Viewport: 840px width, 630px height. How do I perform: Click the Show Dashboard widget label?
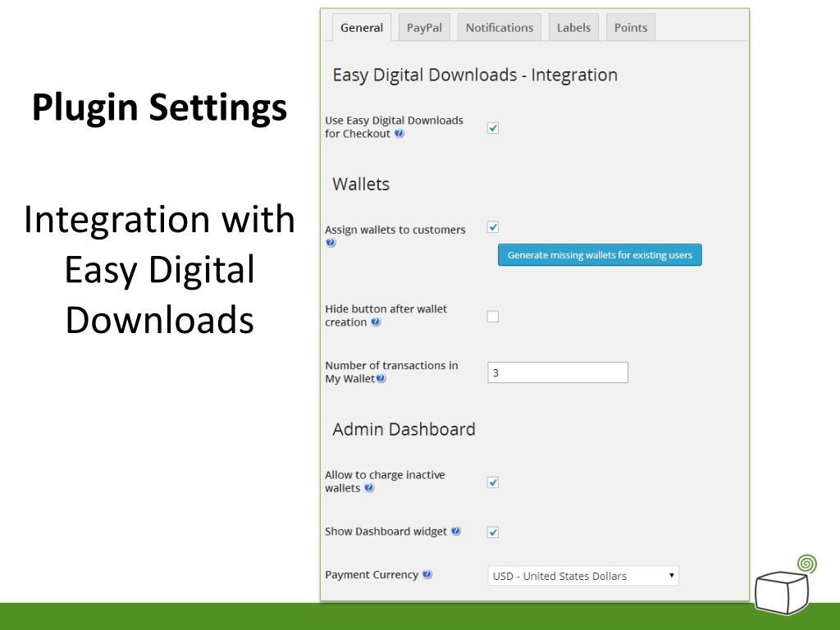click(386, 531)
